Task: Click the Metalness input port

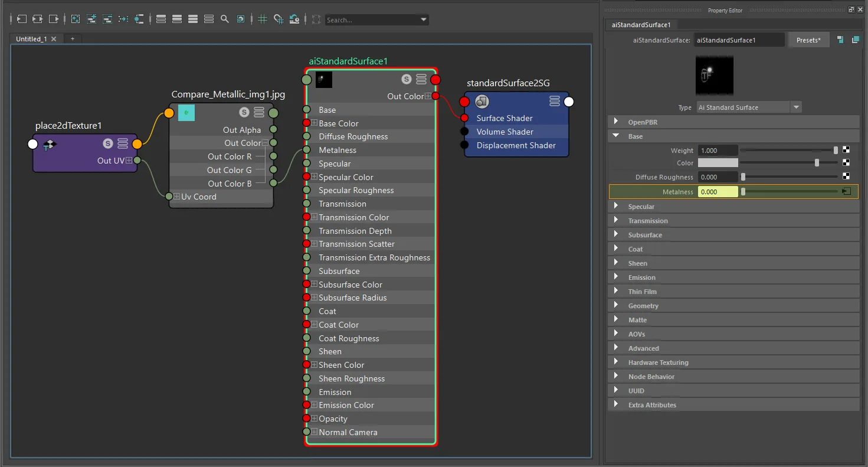Action: tap(306, 150)
